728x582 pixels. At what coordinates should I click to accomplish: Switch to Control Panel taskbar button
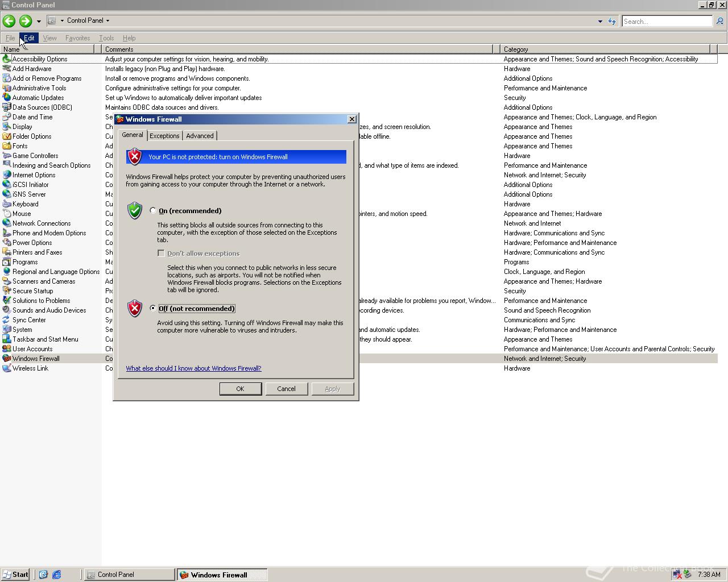130,575
